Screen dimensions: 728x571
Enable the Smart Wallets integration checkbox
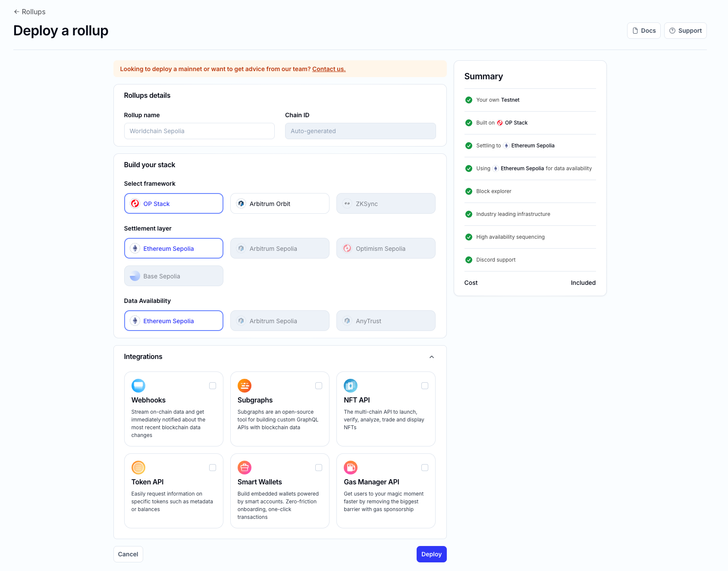point(319,468)
